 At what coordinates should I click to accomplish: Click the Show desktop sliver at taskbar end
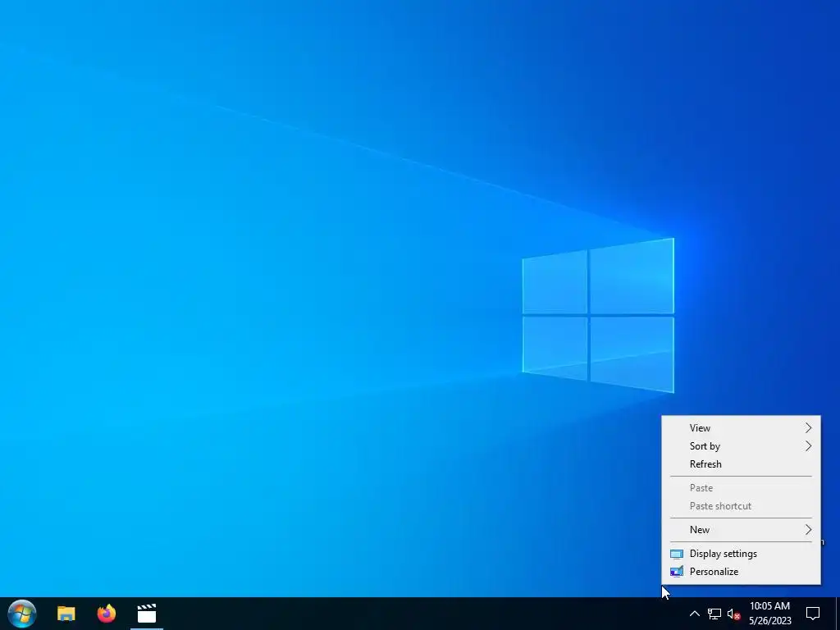pyautogui.click(x=838, y=614)
